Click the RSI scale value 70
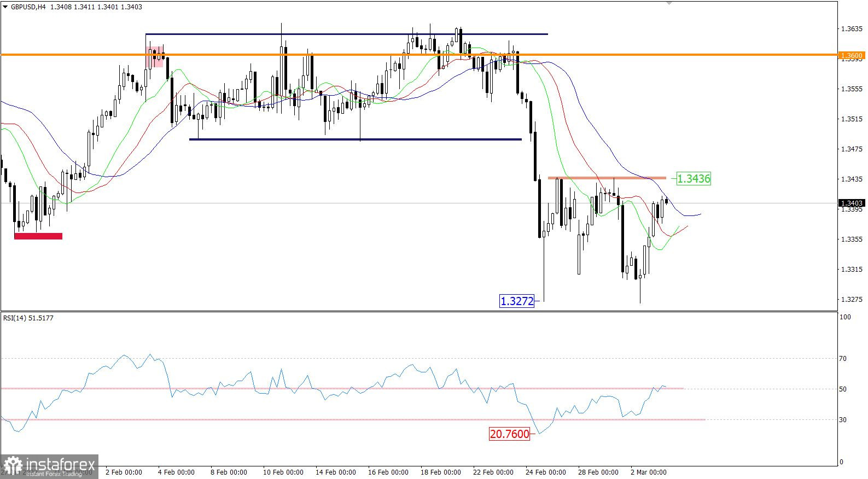Viewport: 868px width, 479px height. [843, 359]
